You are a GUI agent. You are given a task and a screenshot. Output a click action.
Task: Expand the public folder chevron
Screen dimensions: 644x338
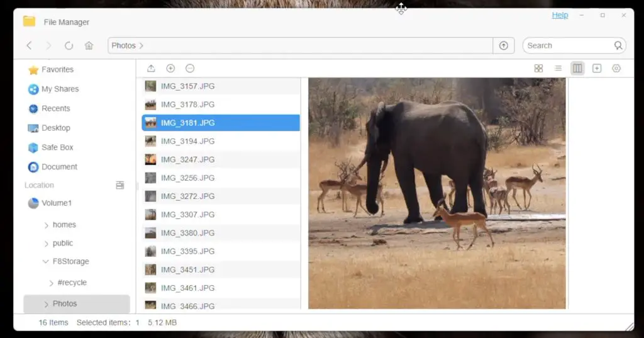click(x=47, y=243)
